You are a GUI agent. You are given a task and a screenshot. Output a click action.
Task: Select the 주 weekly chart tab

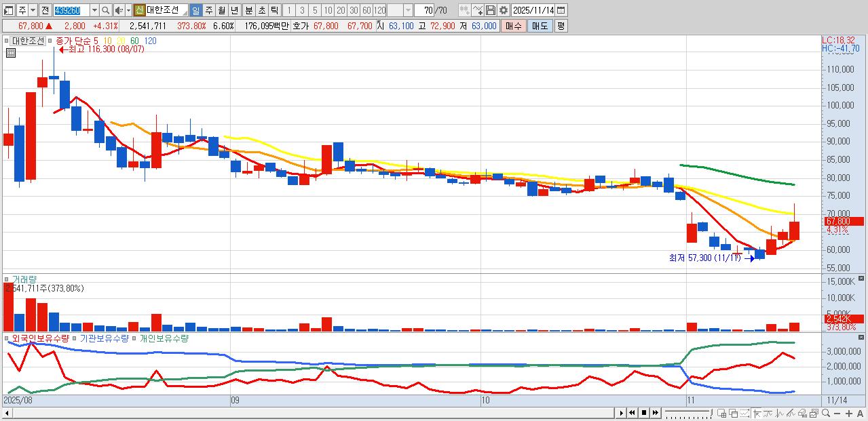[x=208, y=10]
